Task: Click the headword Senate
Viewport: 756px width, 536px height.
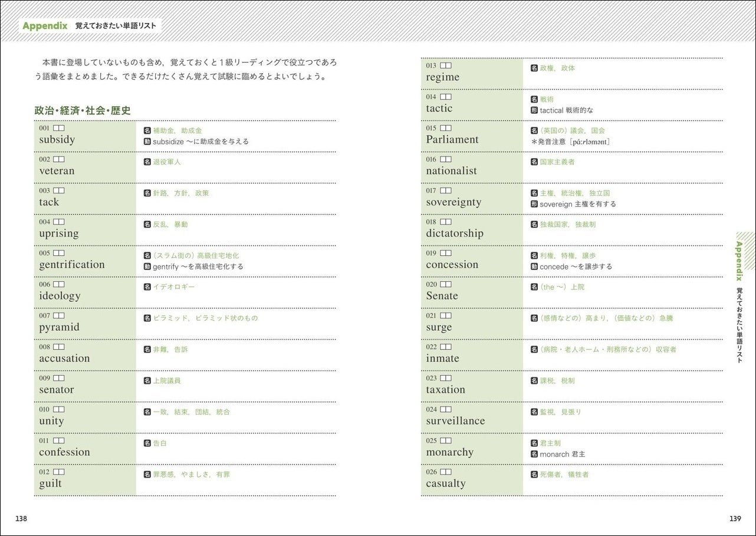Action: 442,296
